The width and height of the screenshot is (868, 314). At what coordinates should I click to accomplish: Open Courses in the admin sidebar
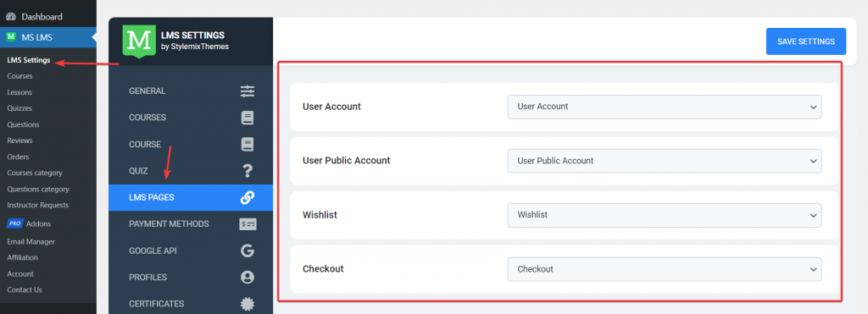(x=20, y=76)
